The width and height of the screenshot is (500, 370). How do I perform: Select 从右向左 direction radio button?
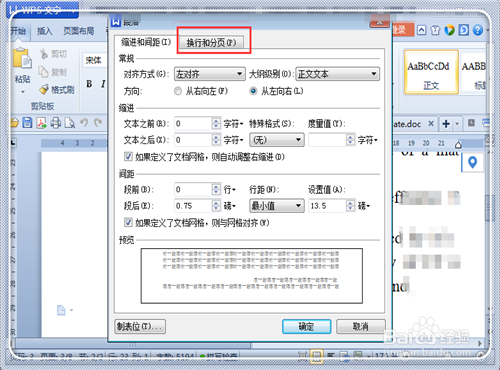click(178, 91)
